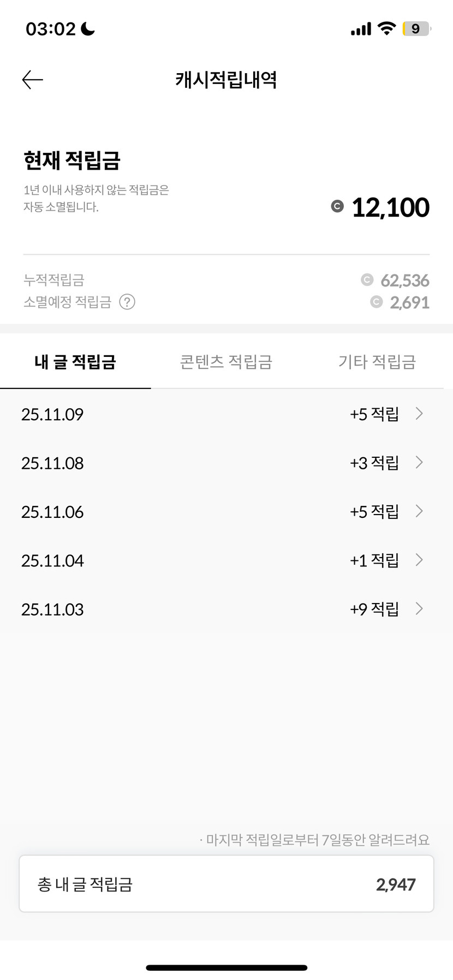Tap the battery indicator in status bar
The image size is (453, 980).
(416, 28)
